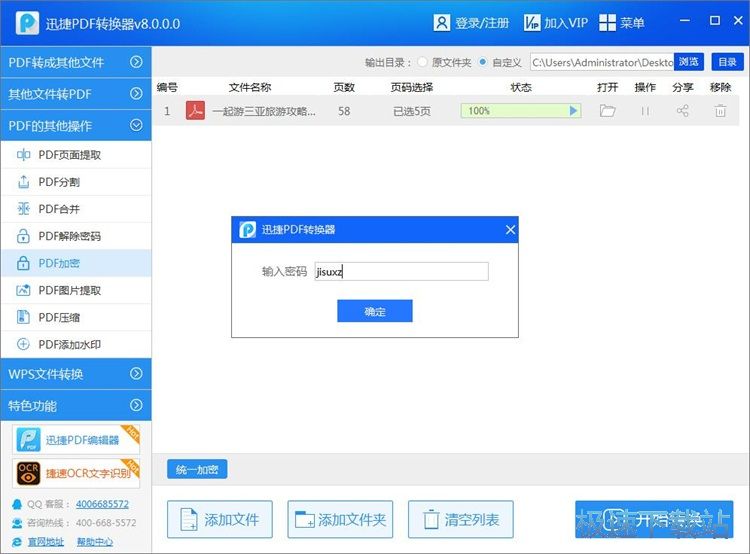Click the browser icon beside 官网地址
This screenshot has width=750, height=554.
point(17,542)
